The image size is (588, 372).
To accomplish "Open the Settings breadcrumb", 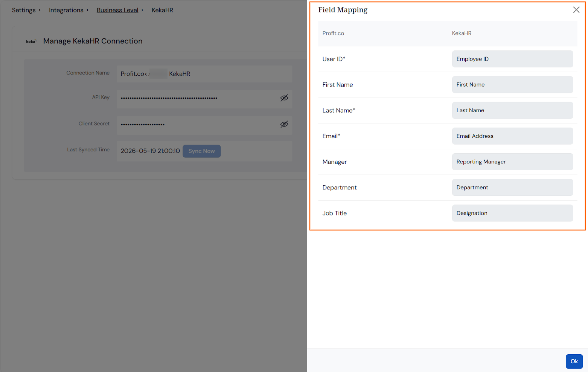I will (24, 10).
